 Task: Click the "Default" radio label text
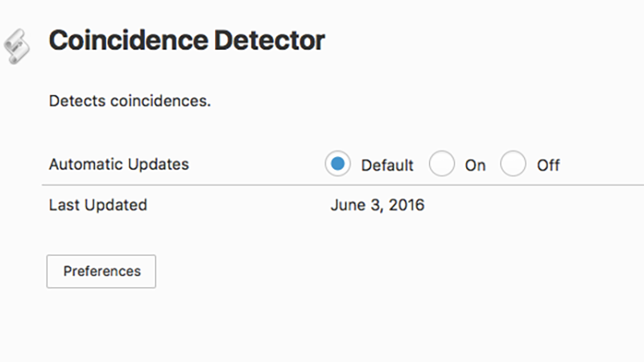coord(387,166)
